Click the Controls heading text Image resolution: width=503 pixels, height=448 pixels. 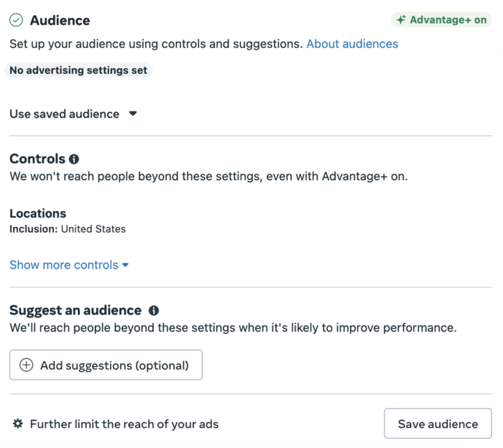tap(37, 159)
